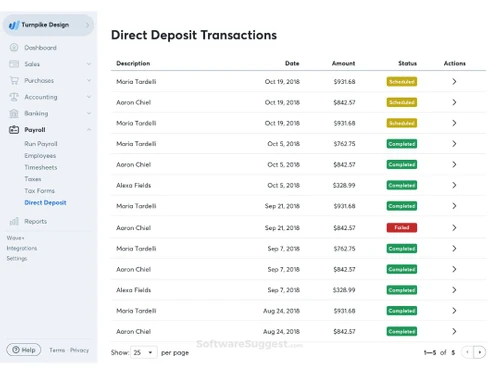Open the Oct 5 Maria Tardelli $762.75 arrow
The image size is (500, 375).
coord(454,144)
